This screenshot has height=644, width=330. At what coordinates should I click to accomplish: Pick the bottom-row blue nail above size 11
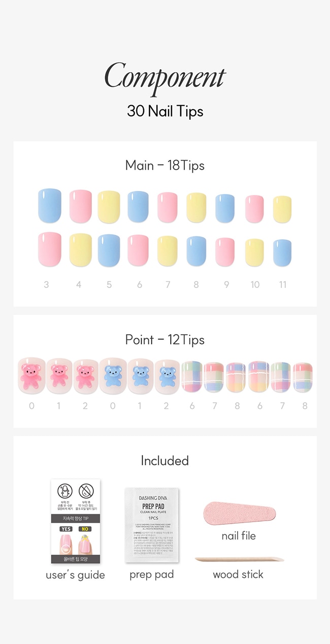(x=282, y=252)
